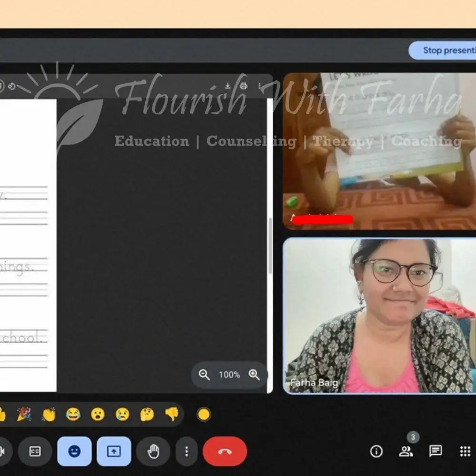Image resolution: width=476 pixels, height=476 pixels.
Task: Click the Farha Baig video tile
Action: click(x=378, y=316)
